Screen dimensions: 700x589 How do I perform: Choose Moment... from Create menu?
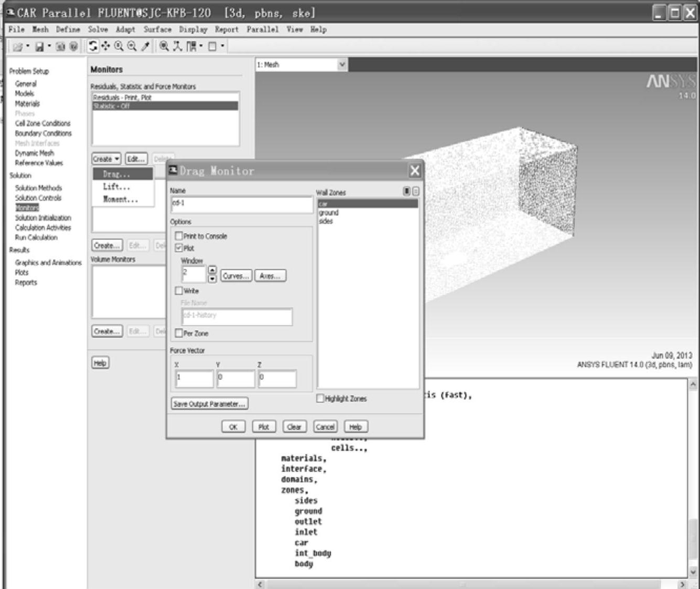[x=123, y=199]
